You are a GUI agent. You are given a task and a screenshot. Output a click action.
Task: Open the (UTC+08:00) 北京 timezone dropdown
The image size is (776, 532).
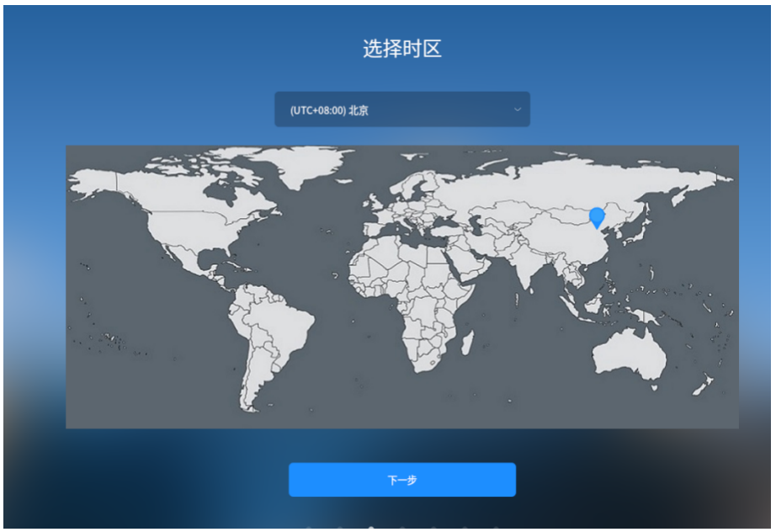(401, 109)
